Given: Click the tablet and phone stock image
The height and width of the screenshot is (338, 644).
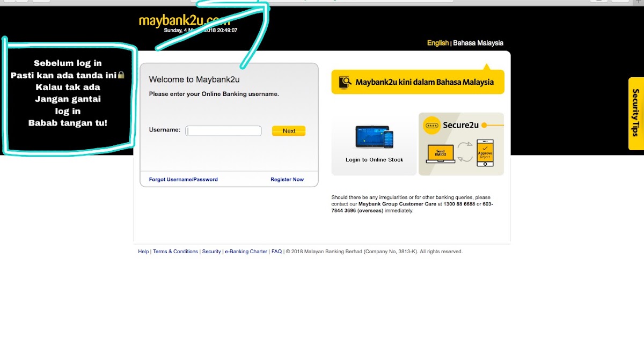Looking at the screenshot, I should coord(374,137).
